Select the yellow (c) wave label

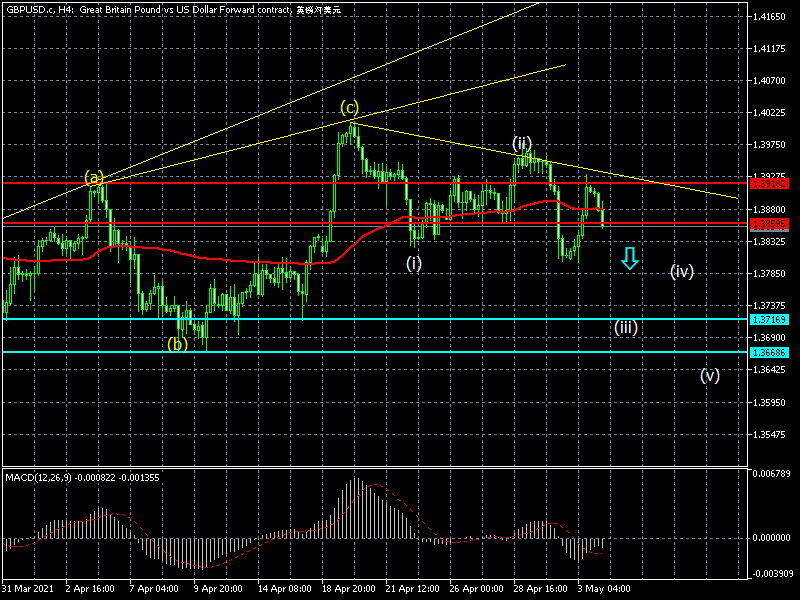[x=349, y=108]
